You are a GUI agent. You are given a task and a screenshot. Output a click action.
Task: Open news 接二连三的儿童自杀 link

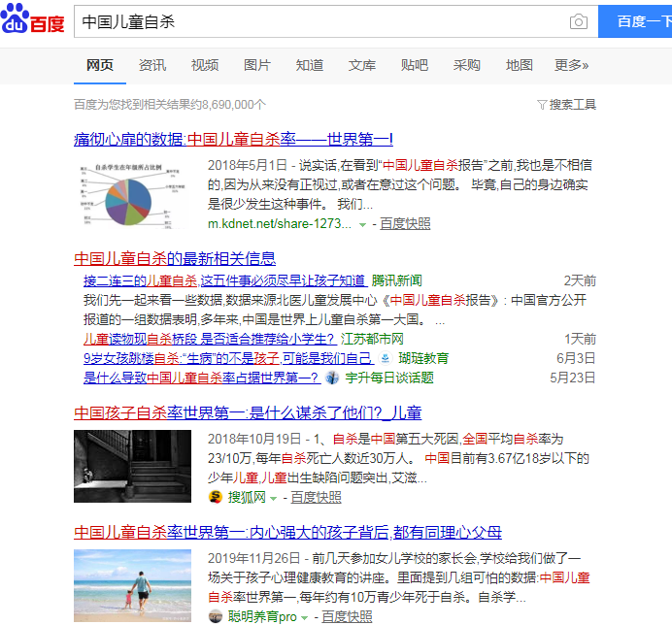(x=225, y=281)
